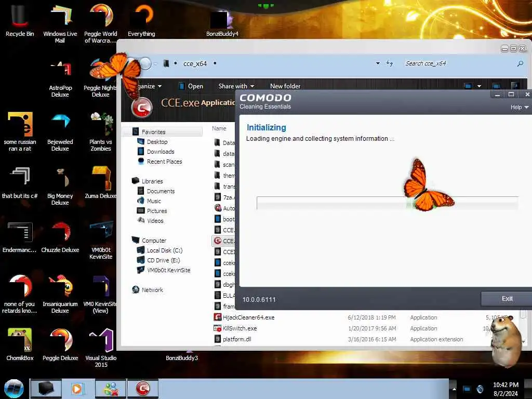Open AstroPop Deluxe desktop icon
The image size is (532, 399).
coord(60,79)
